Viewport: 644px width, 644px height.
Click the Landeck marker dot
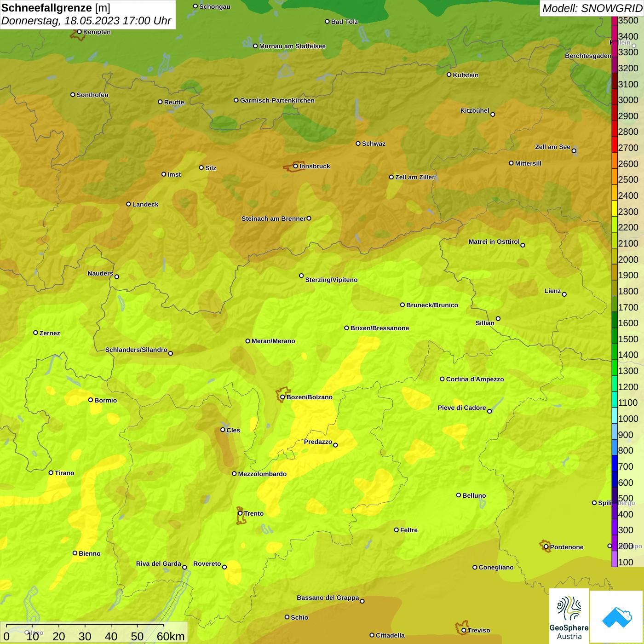click(x=128, y=204)
